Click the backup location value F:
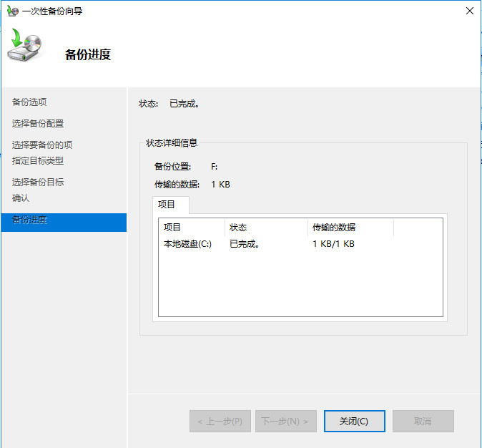The width and height of the screenshot is (482, 448). point(215,167)
